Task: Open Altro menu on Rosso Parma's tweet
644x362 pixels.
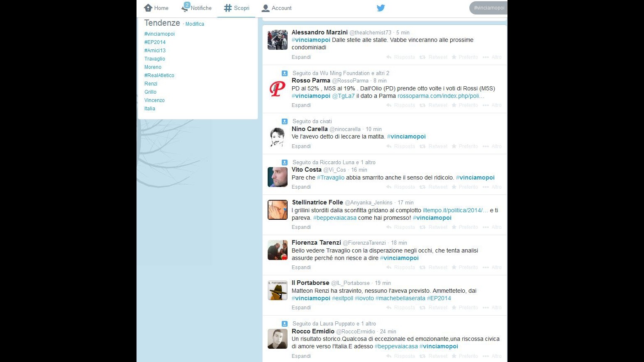Action: coord(492,105)
